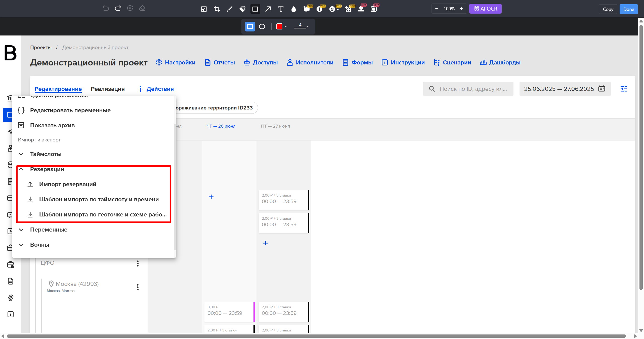Open the line thickness dropdown
This screenshot has width=644, height=339.
(x=301, y=26)
